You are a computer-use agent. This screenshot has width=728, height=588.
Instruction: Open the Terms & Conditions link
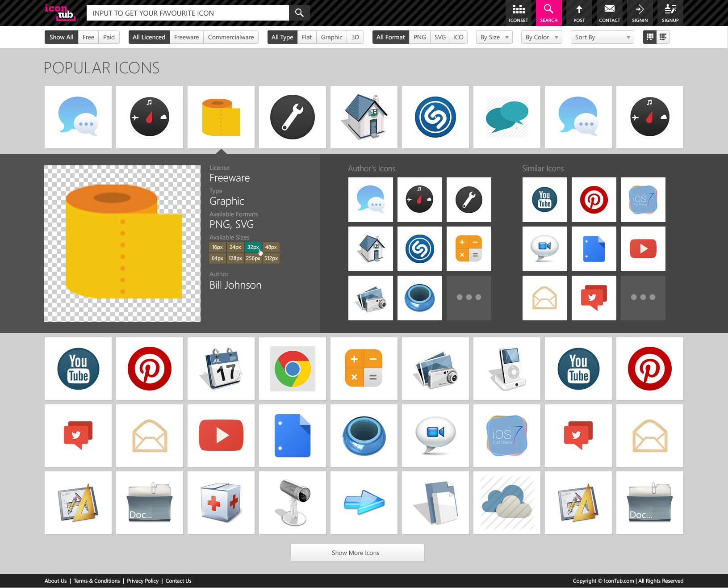pyautogui.click(x=97, y=581)
